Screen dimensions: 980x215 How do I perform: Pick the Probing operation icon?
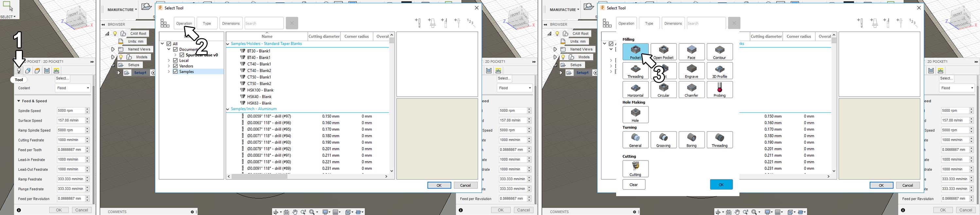pyautogui.click(x=719, y=90)
